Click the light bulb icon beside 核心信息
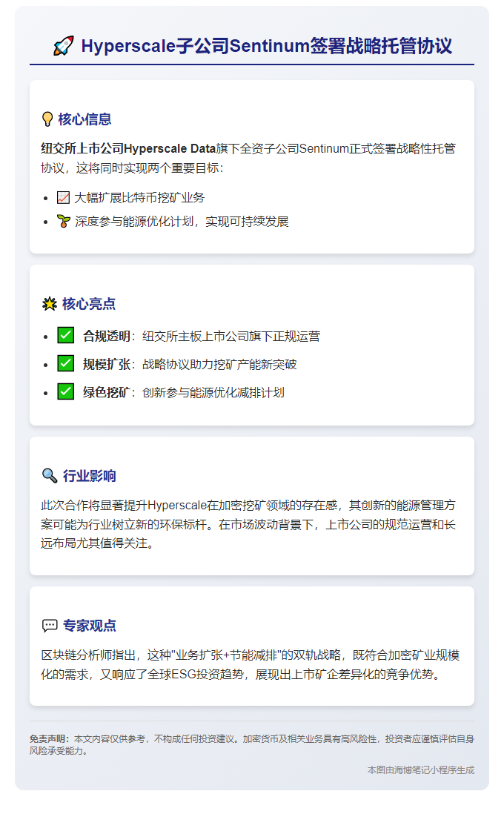Viewport: 504px width, 814px height. (x=47, y=119)
